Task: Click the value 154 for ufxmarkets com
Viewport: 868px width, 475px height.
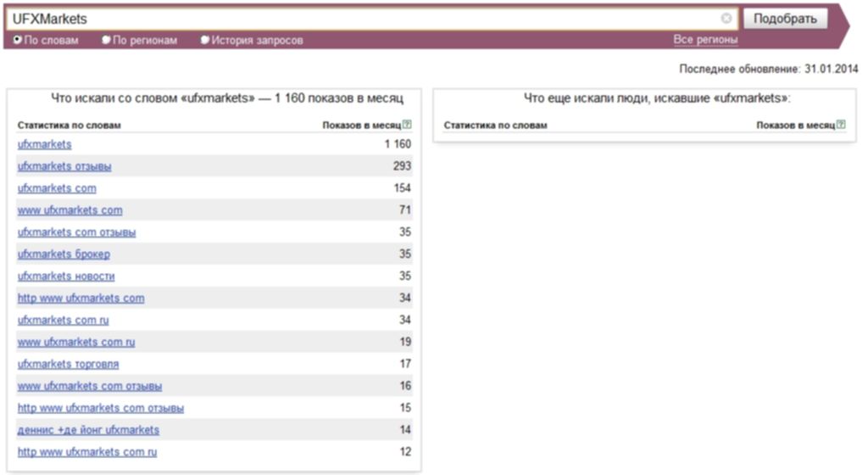Action: pyautogui.click(x=402, y=188)
